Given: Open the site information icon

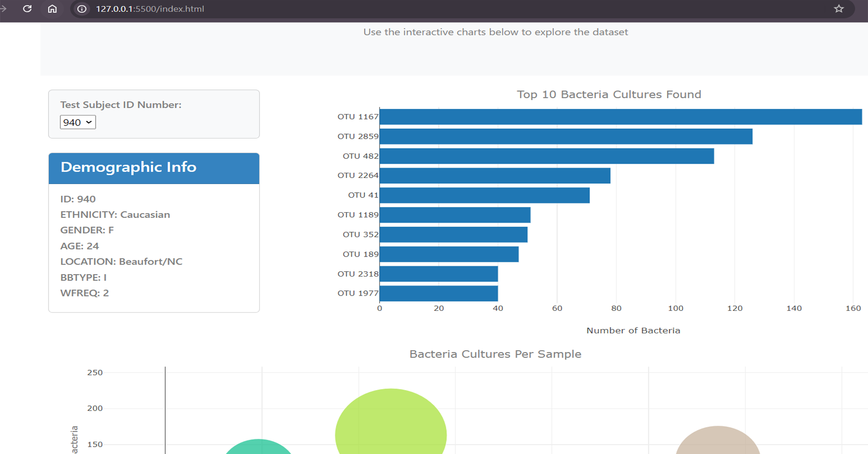Looking at the screenshot, I should 81,9.
